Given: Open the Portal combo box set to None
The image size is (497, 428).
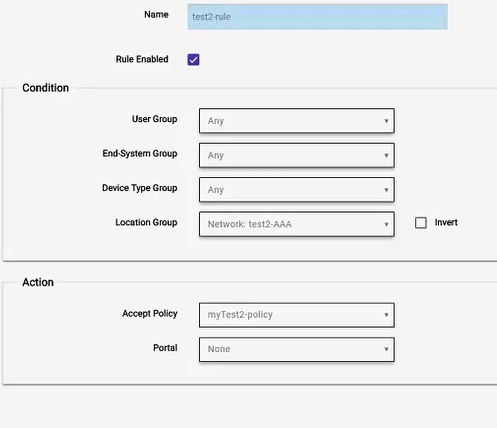Looking at the screenshot, I should point(297,349).
